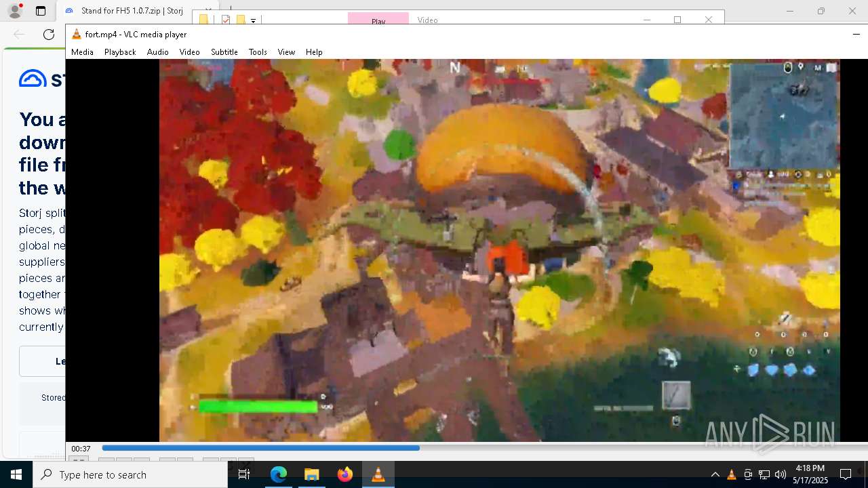Maximize the File Explorer window
The image size is (868, 488).
tap(677, 20)
